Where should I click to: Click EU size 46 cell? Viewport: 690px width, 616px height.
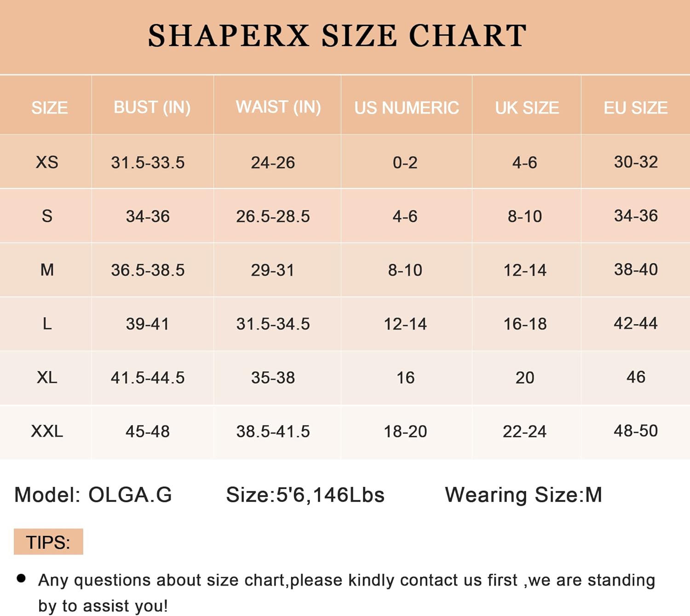(636, 377)
